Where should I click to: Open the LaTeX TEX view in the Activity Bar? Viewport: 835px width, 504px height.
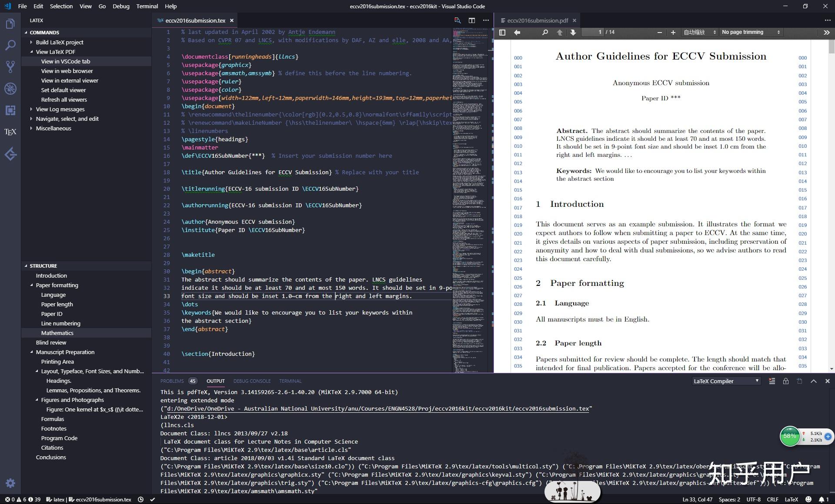(10, 132)
